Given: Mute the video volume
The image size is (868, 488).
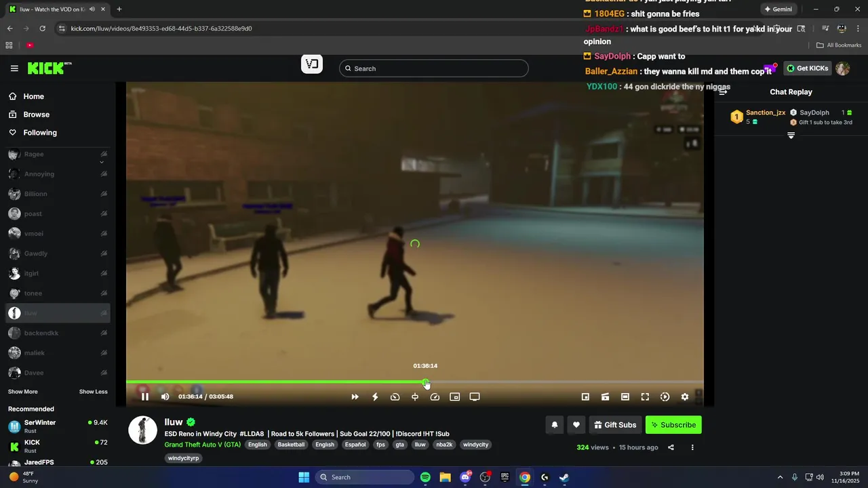Looking at the screenshot, I should point(165,396).
